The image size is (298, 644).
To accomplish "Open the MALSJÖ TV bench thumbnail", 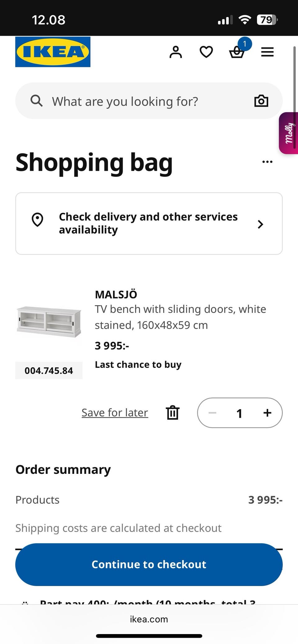I will [49, 321].
